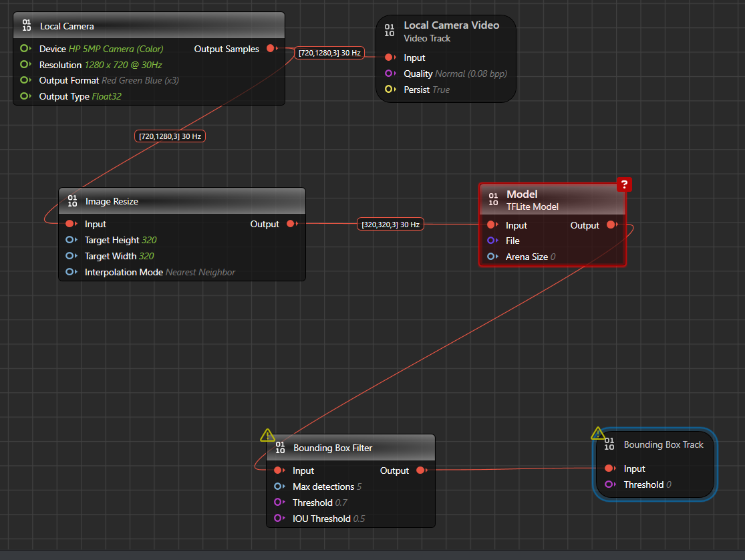Viewport: 745px width, 560px height.
Task: Click the Output port of the Model node
Action: 612,225
